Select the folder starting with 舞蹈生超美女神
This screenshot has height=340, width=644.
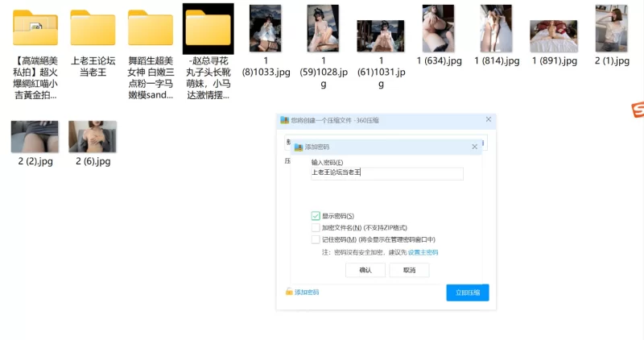(151, 28)
